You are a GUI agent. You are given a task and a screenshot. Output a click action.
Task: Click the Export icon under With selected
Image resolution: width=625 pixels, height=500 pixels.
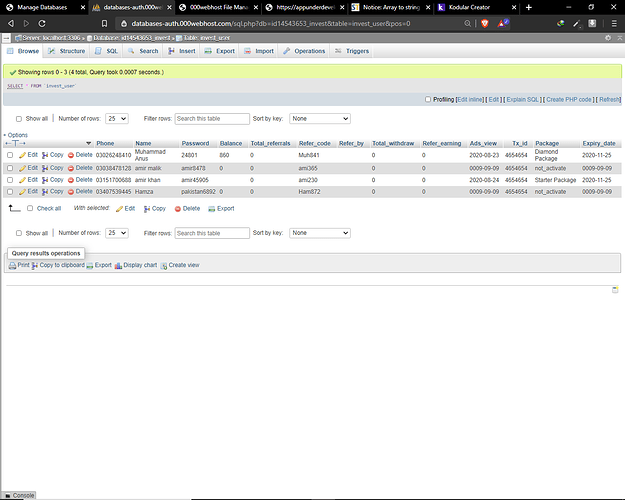(x=212, y=209)
